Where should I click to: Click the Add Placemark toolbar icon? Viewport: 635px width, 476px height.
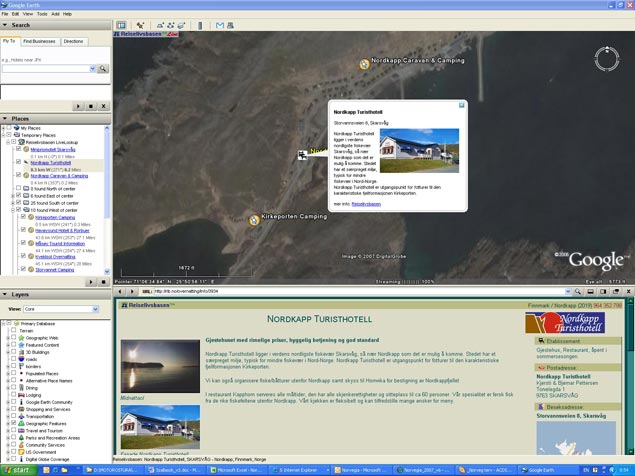[x=140, y=26]
